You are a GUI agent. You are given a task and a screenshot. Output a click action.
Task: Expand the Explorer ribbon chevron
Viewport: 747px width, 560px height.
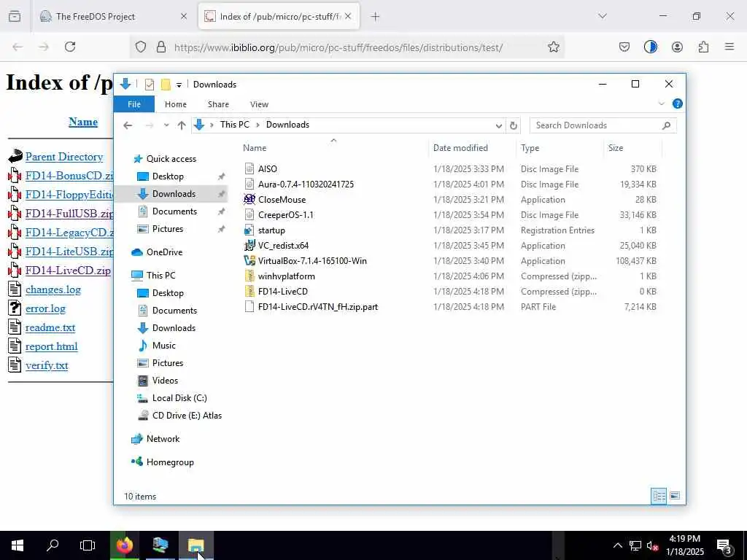[661, 104]
